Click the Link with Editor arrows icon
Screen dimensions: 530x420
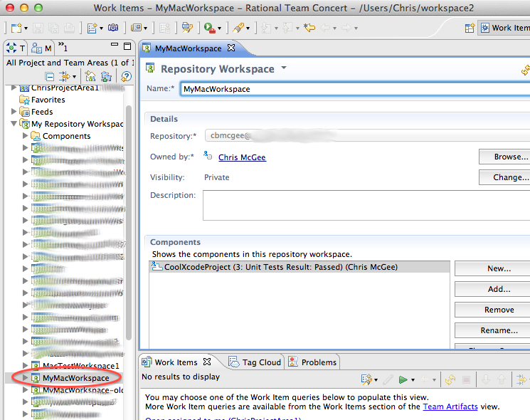coord(64,77)
